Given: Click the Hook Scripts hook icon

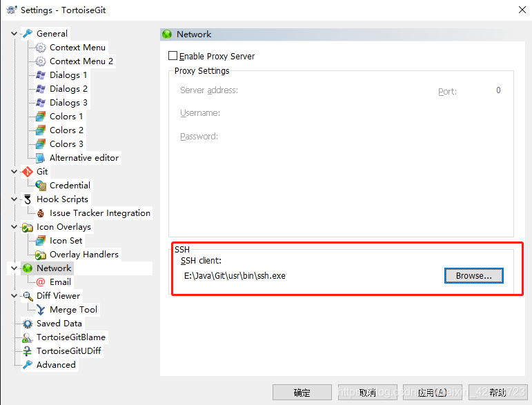Looking at the screenshot, I should pyautogui.click(x=28, y=199).
